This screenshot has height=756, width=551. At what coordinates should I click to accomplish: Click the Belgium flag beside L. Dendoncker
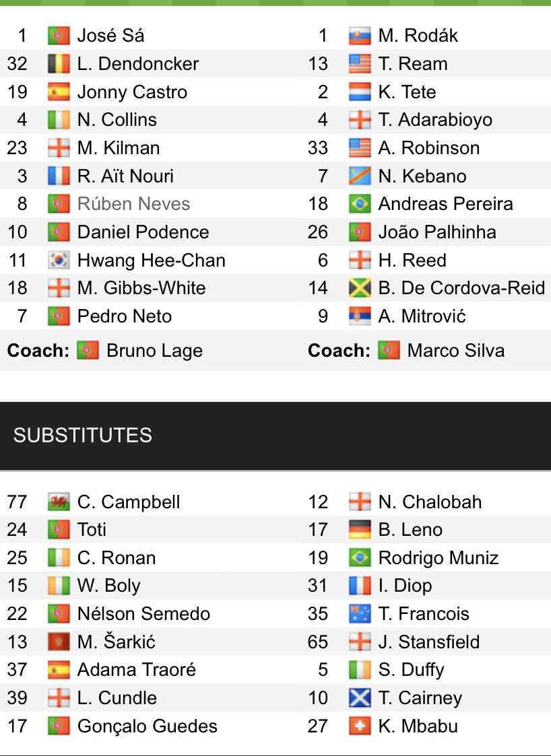point(59,64)
